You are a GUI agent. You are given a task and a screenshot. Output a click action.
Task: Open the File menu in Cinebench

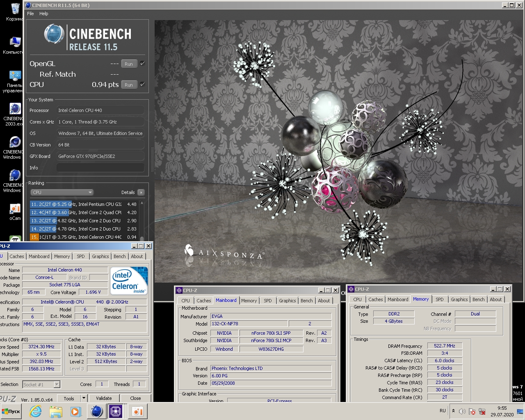(30, 14)
